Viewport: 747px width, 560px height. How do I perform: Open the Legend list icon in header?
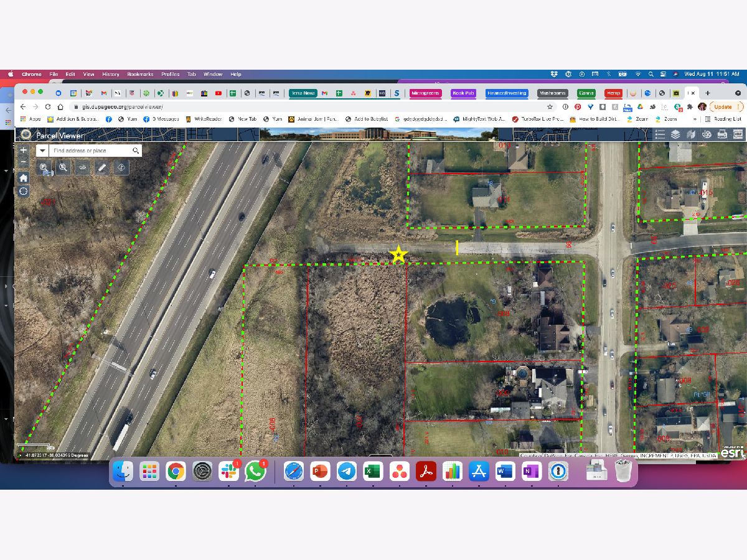coord(660,134)
